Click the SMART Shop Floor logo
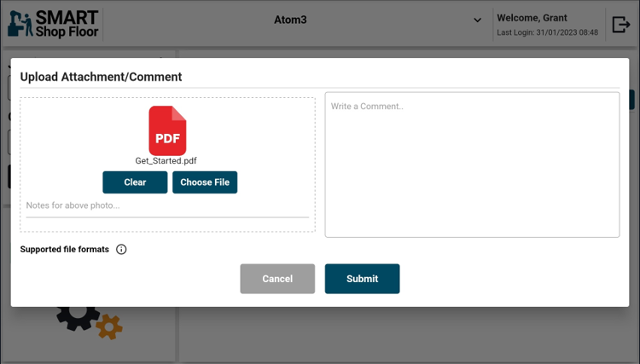Image resolution: width=640 pixels, height=364 pixels. point(53,23)
